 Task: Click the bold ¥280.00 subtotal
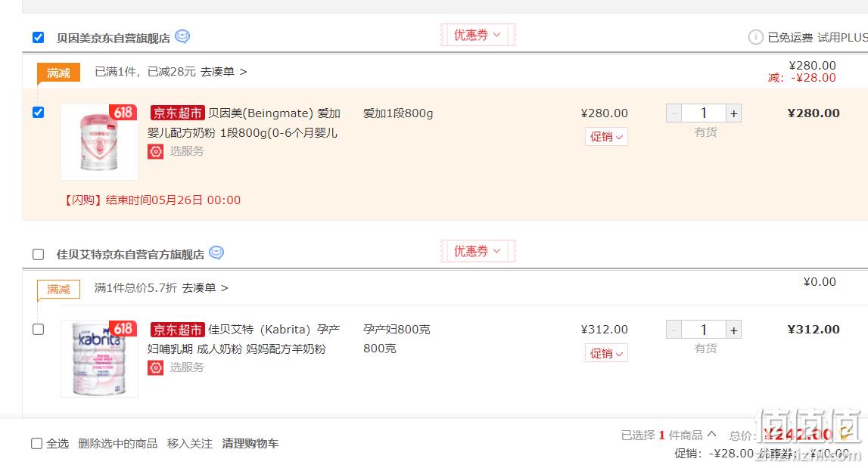click(814, 113)
